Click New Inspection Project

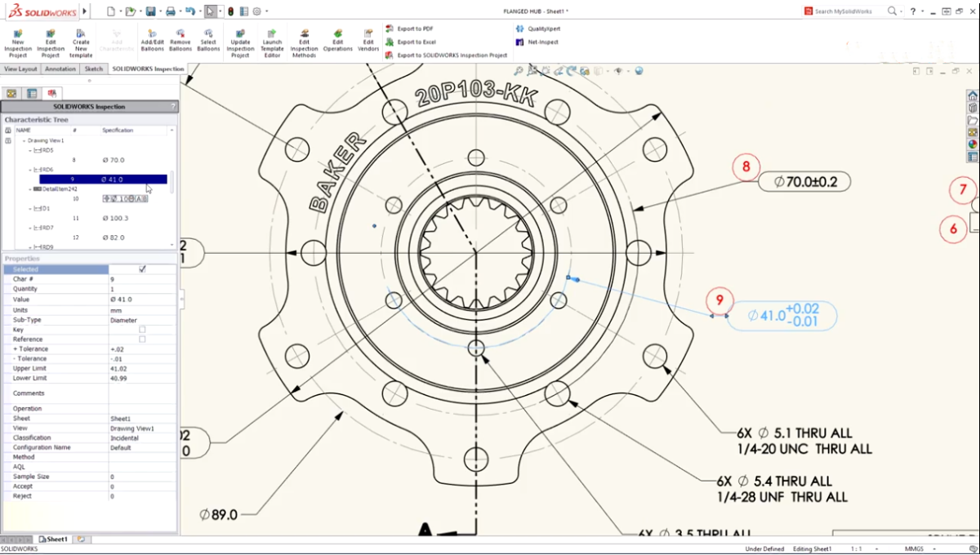[18, 43]
